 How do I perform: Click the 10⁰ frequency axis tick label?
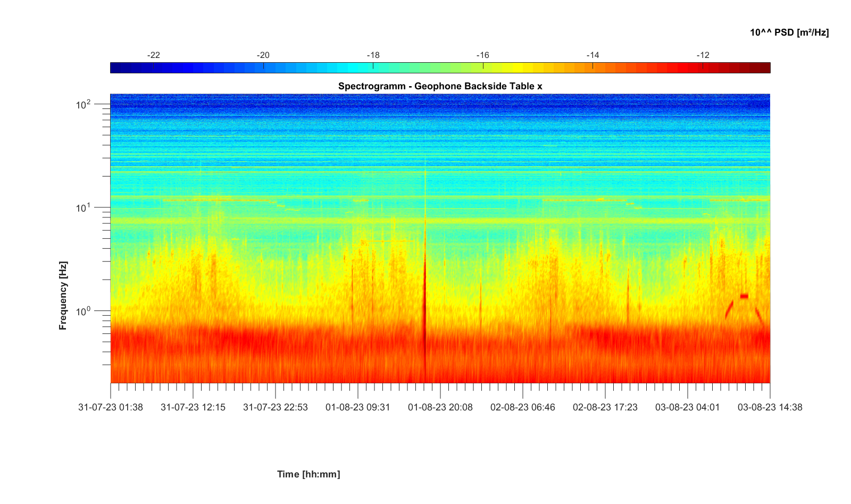[x=84, y=311]
